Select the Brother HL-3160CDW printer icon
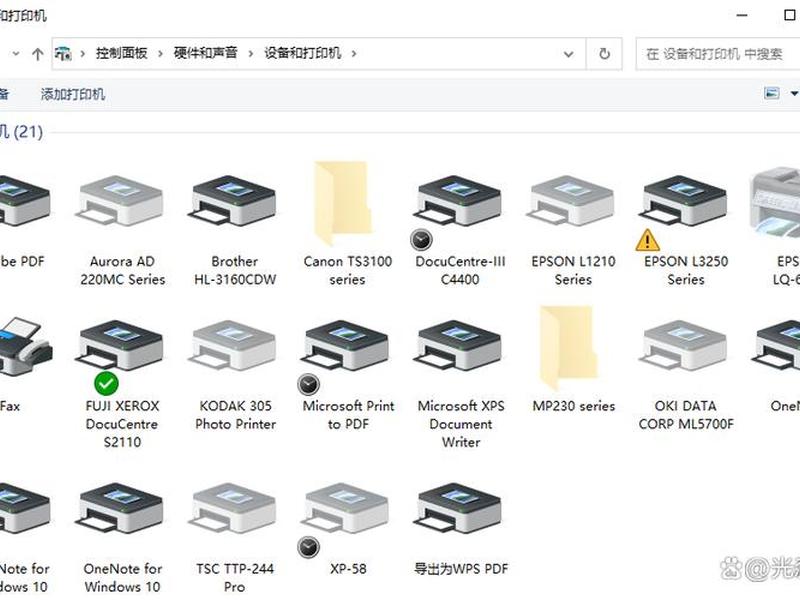 coord(234,200)
